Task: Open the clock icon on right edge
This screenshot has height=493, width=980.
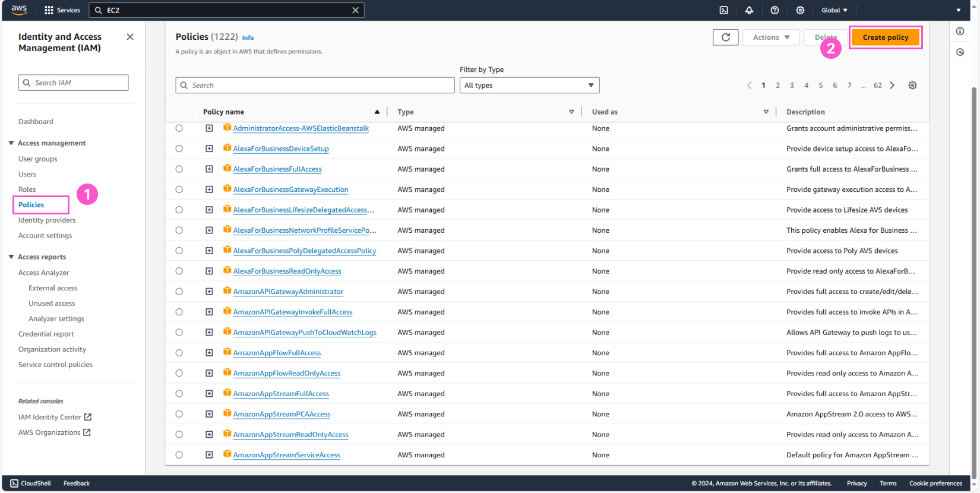Action: [x=960, y=52]
